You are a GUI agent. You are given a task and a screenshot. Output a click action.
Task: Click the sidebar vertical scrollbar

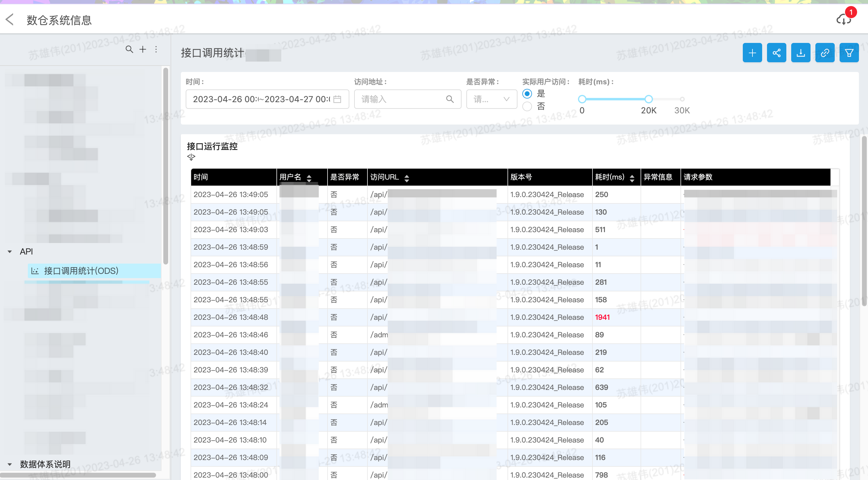coord(165,166)
